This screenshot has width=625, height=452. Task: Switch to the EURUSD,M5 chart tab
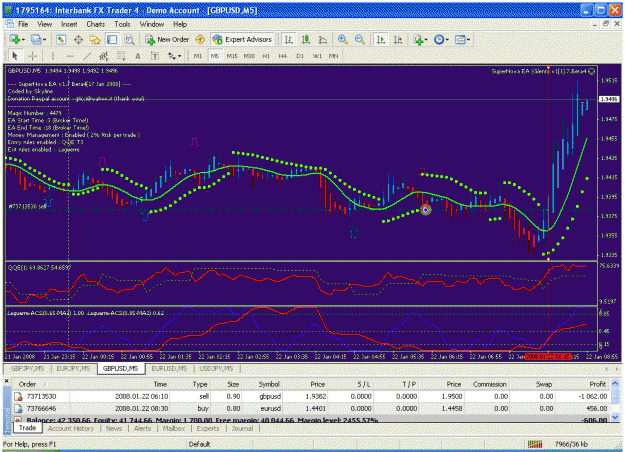pyautogui.click(x=169, y=368)
